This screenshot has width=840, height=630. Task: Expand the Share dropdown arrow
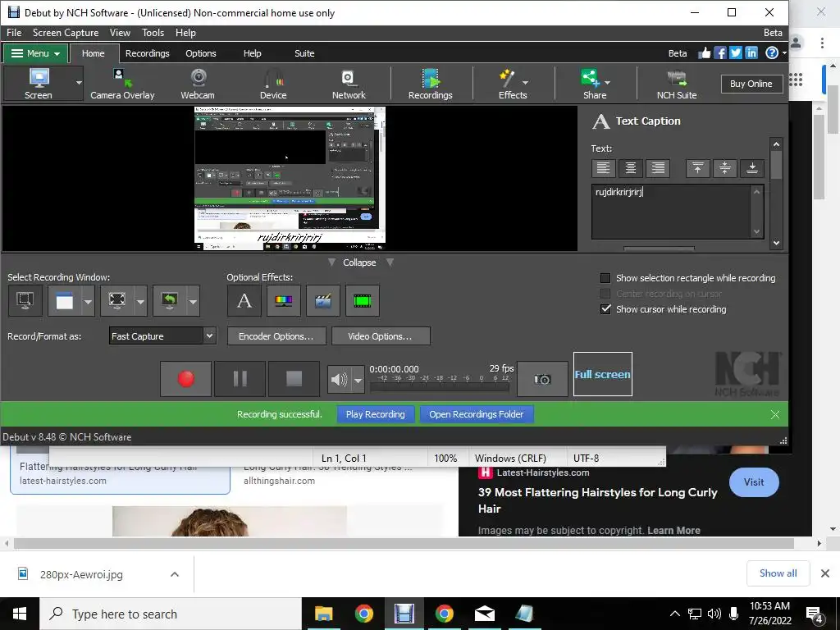[608, 83]
